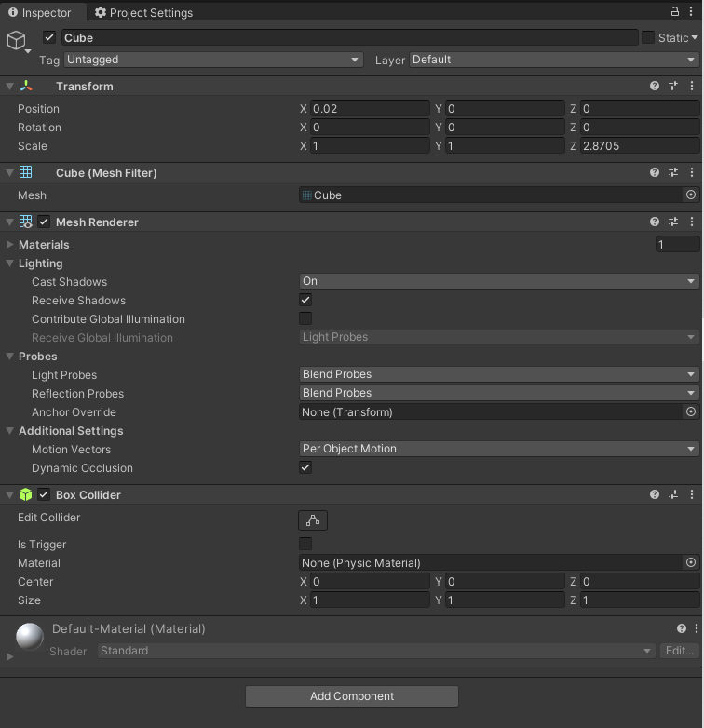704x728 pixels.
Task: Collapse the Probes foldout
Action: click(x=9, y=357)
